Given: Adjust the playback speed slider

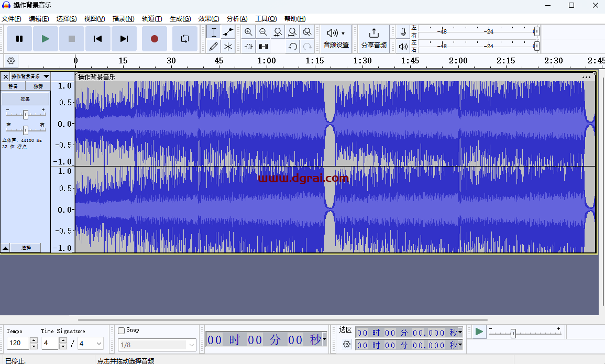Looking at the screenshot, I should [x=513, y=333].
